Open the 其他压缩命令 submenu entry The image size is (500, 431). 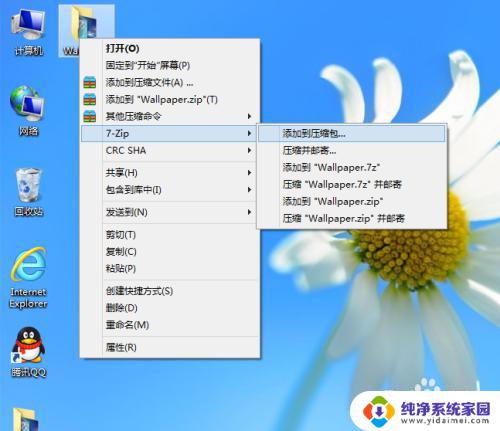pos(170,116)
